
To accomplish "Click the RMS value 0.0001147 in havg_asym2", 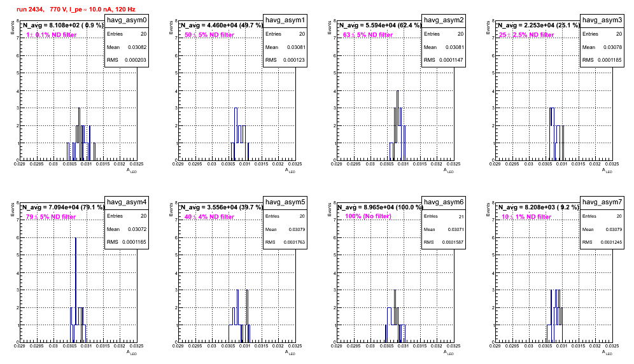I will [451, 60].
